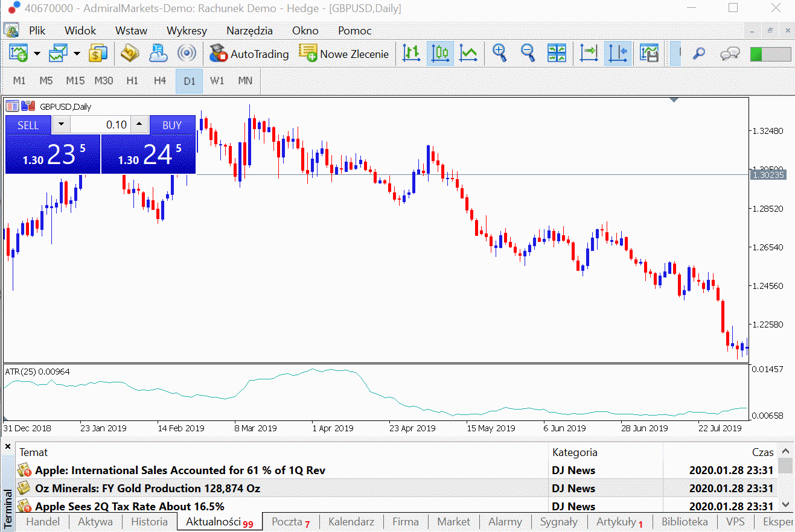Image resolution: width=795 pixels, height=532 pixels.
Task: Select the H1 timeframe
Action: pyautogui.click(x=132, y=81)
